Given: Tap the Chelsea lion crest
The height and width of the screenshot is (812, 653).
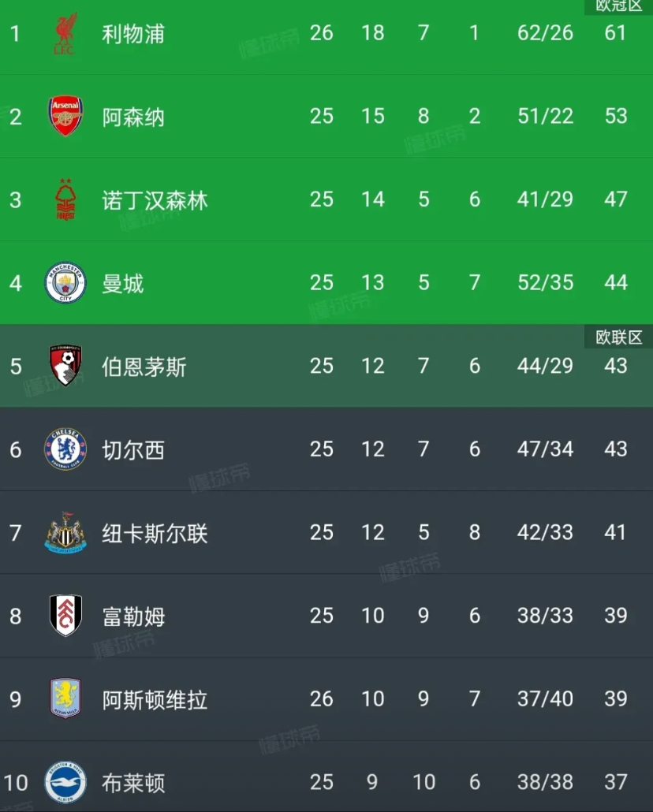Looking at the screenshot, I should (x=65, y=449).
